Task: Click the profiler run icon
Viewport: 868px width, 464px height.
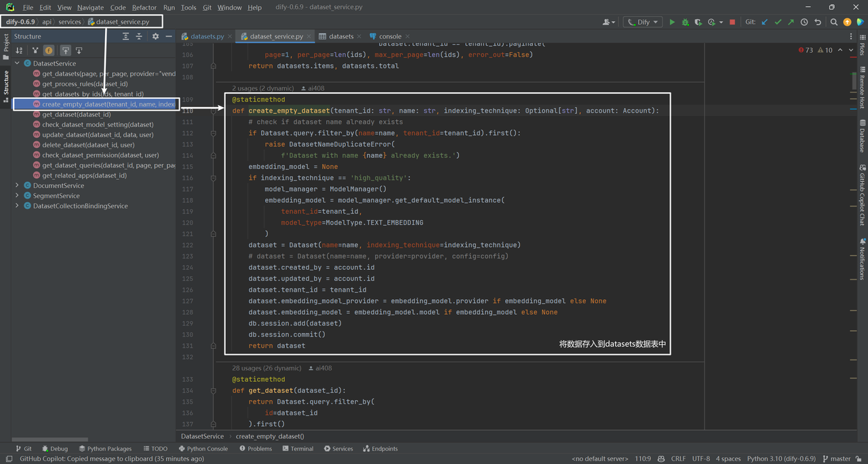Action: pos(711,22)
